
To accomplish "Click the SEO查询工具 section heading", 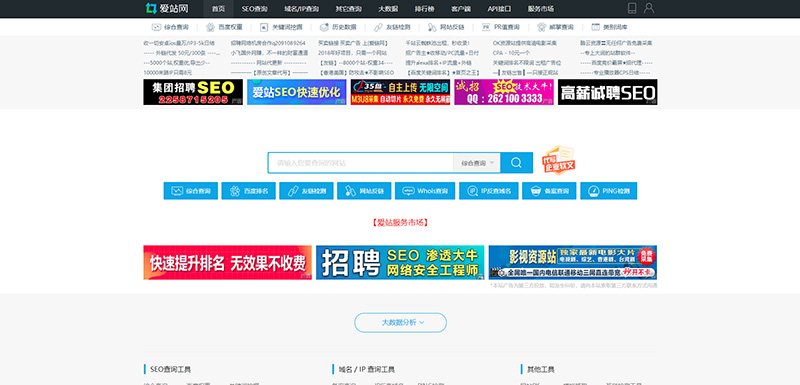I will pos(170,369).
